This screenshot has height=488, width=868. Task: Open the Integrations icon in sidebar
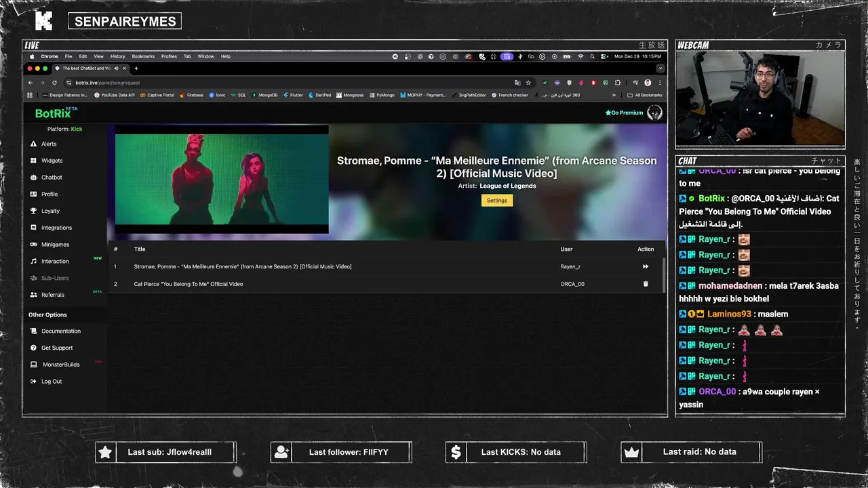coord(33,228)
